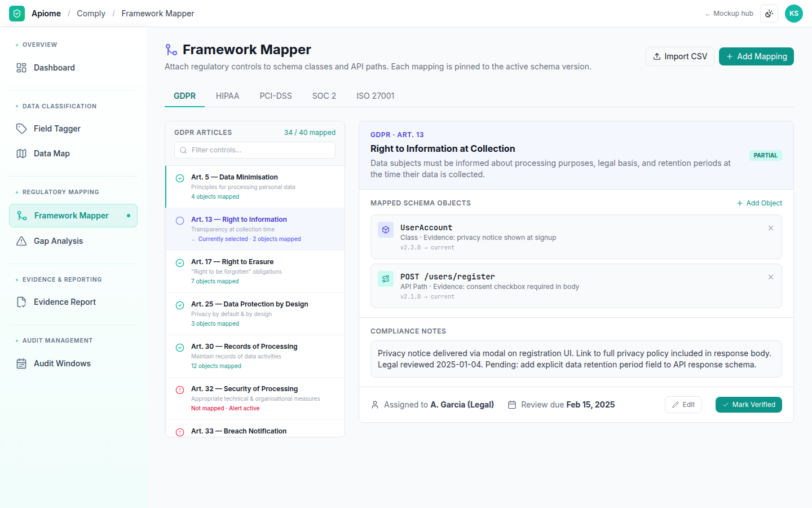Click the check status icon for Art. 30
This screenshot has width=812, height=508.
pyautogui.click(x=180, y=348)
